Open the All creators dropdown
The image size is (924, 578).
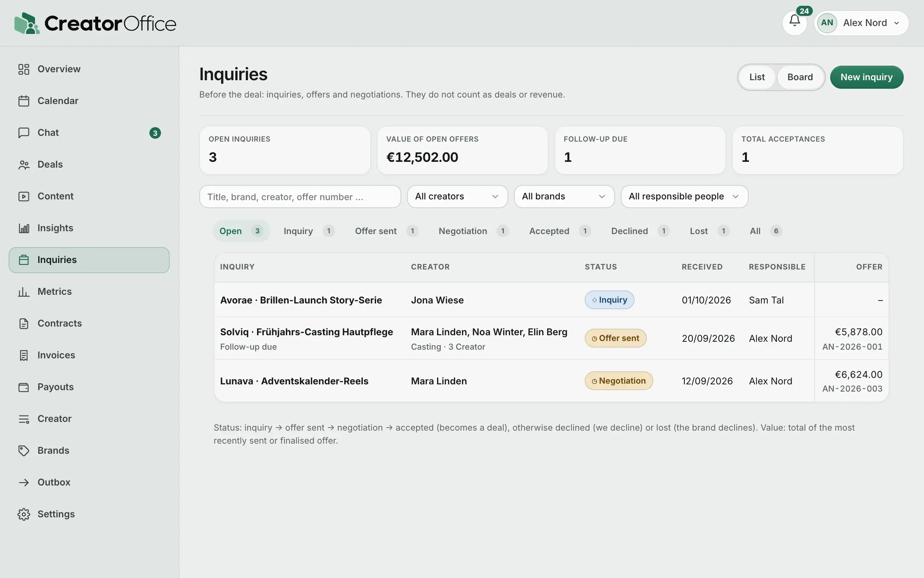(x=457, y=197)
